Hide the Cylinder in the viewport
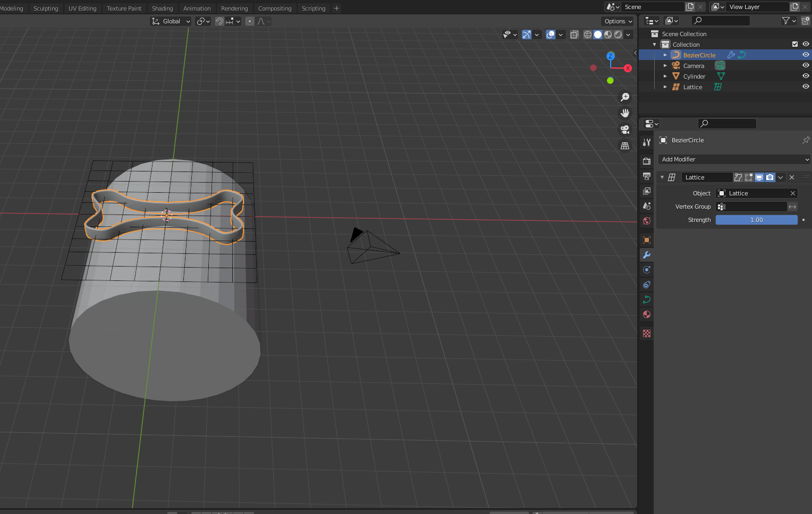Viewport: 812px width, 514px height. pos(805,75)
